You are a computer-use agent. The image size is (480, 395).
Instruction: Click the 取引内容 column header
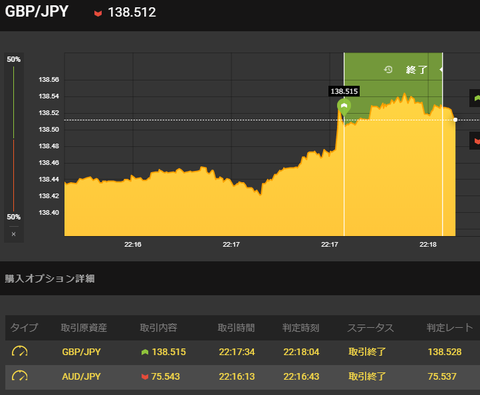(158, 328)
